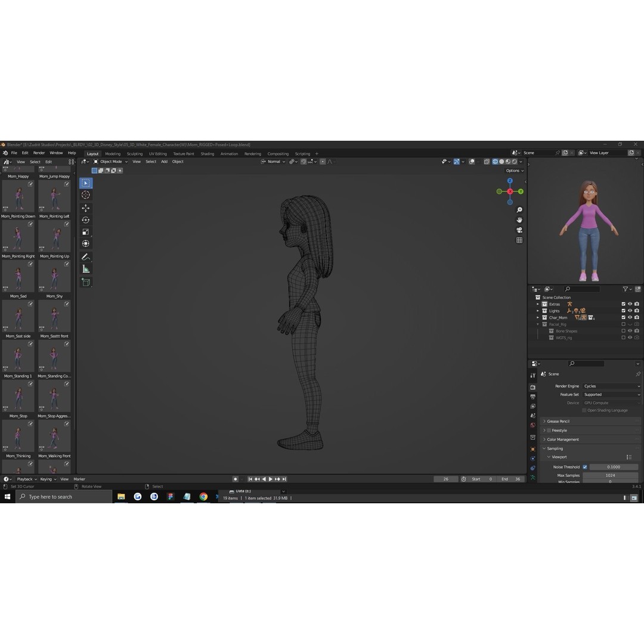Open the Options dropdown in viewport
This screenshot has width=644, height=644.
click(x=515, y=171)
